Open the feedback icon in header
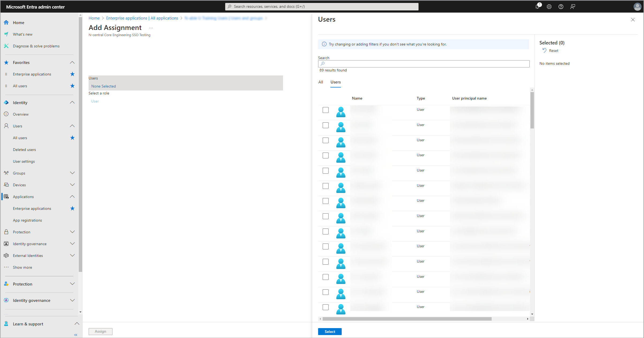Image resolution: width=644 pixels, height=338 pixels. click(573, 7)
